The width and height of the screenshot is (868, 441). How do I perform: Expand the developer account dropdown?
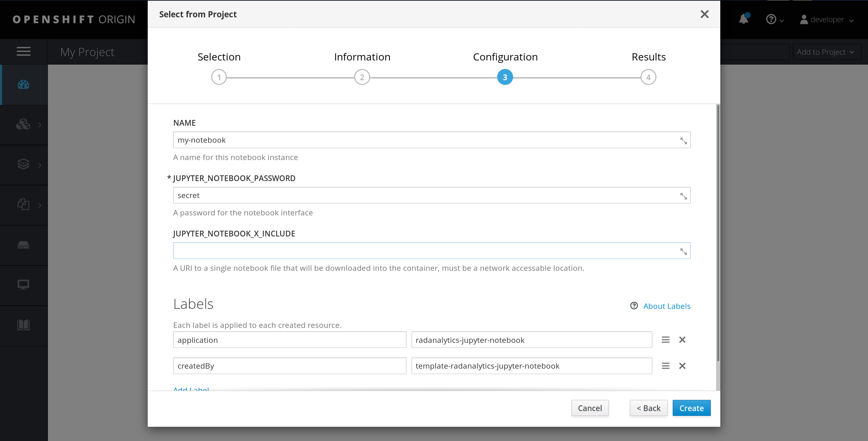pyautogui.click(x=826, y=19)
